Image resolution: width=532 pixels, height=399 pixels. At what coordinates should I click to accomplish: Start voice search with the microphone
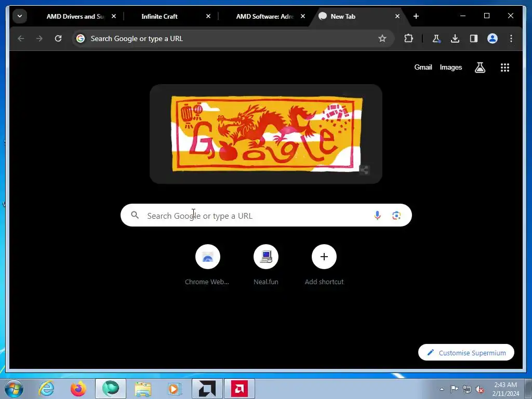tap(377, 216)
